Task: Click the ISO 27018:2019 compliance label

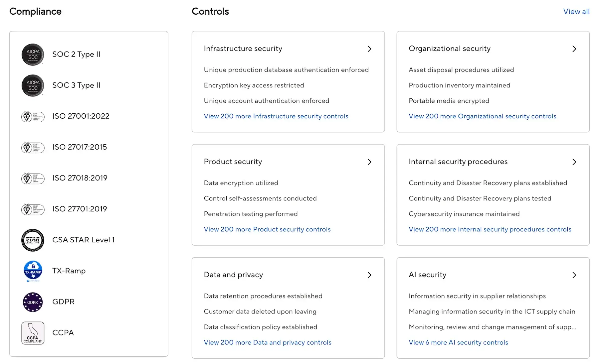Action: (80, 178)
